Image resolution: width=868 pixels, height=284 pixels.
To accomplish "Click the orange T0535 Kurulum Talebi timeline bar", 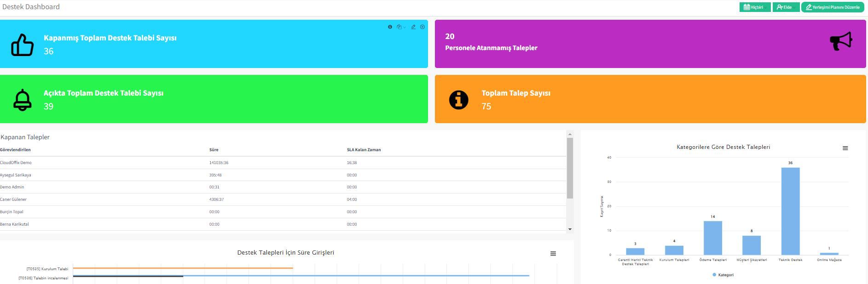I will coord(183,268).
